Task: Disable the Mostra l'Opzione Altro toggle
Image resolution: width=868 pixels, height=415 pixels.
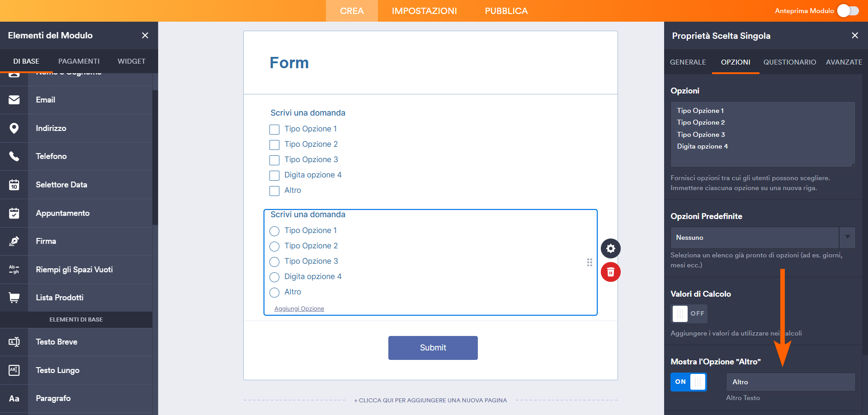Action: 688,382
